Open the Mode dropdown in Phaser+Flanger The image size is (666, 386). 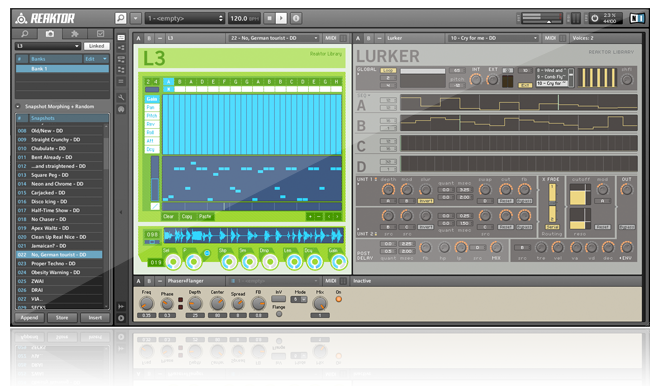299,299
